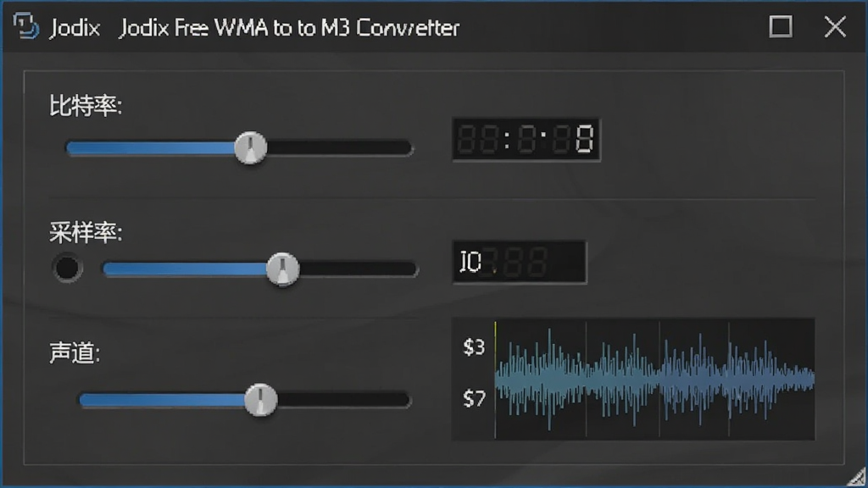Click the resize grip at window corner
The height and width of the screenshot is (488, 868).
(858, 478)
